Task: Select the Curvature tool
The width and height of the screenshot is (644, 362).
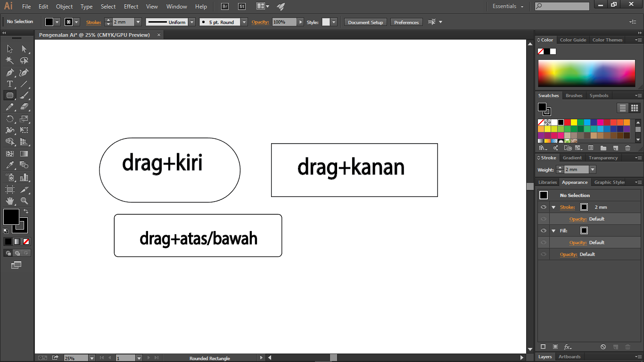Action: click(24, 72)
